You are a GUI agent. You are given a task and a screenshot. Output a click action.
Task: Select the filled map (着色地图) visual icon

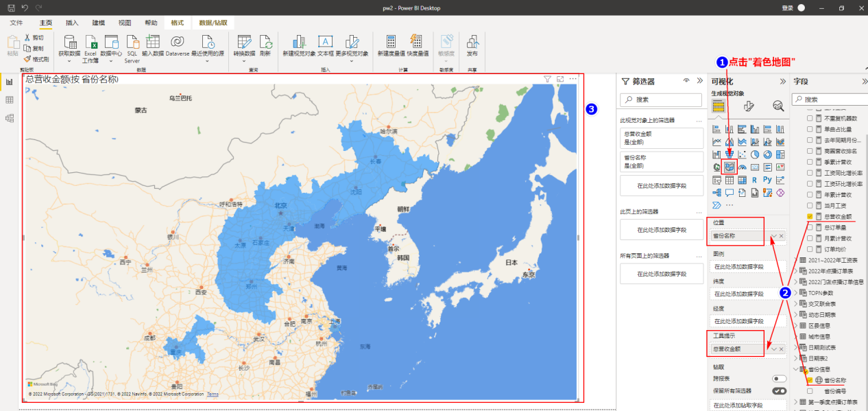[730, 167]
